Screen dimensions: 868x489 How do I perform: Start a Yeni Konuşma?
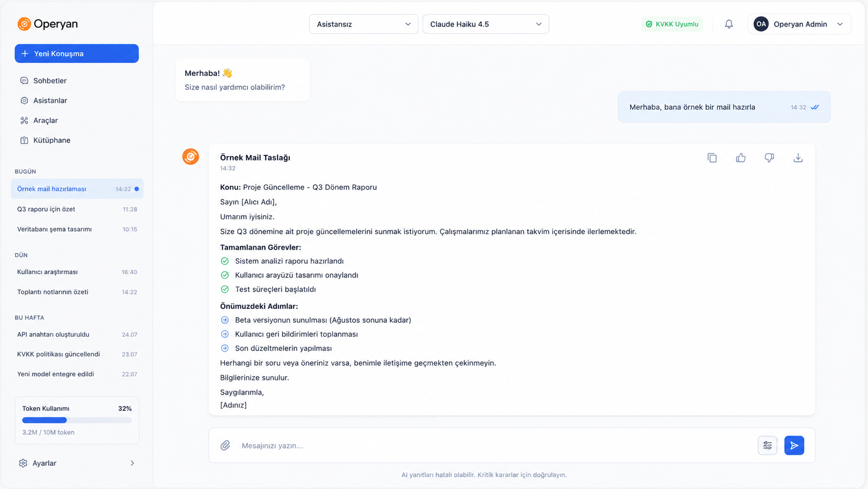(x=77, y=54)
